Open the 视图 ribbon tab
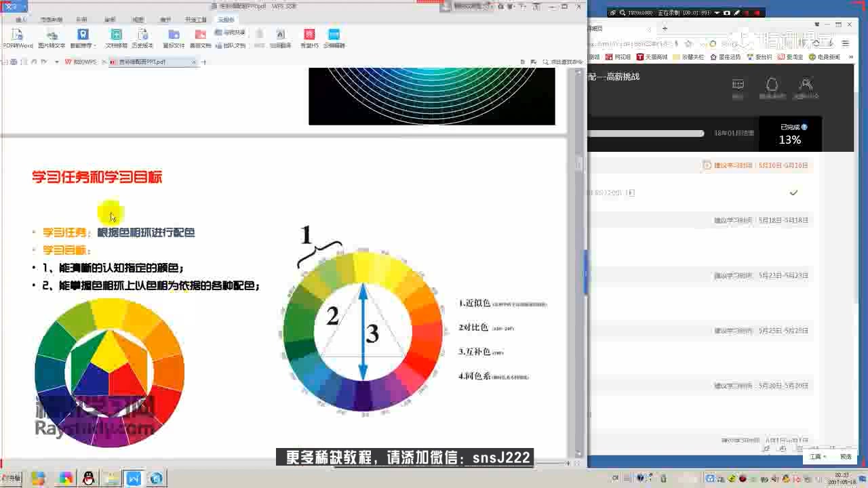Viewport: 868px width, 488px height. (x=138, y=20)
